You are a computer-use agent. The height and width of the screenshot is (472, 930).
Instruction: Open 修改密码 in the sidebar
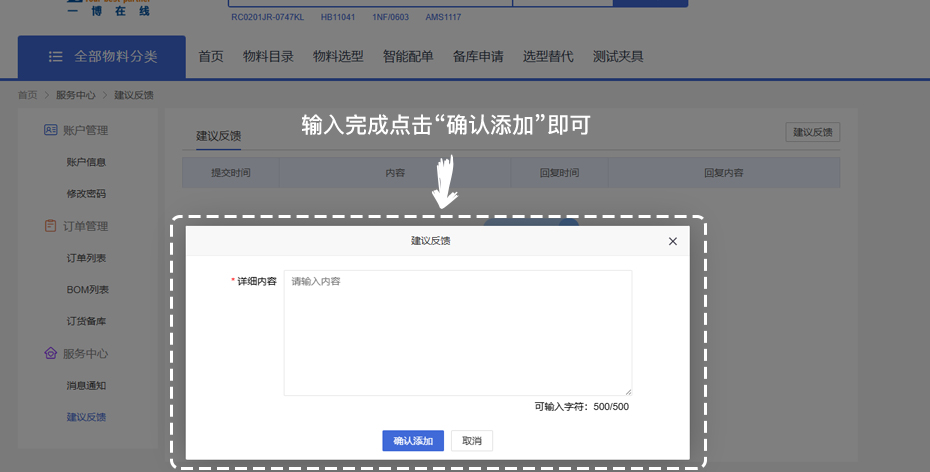tap(86, 194)
